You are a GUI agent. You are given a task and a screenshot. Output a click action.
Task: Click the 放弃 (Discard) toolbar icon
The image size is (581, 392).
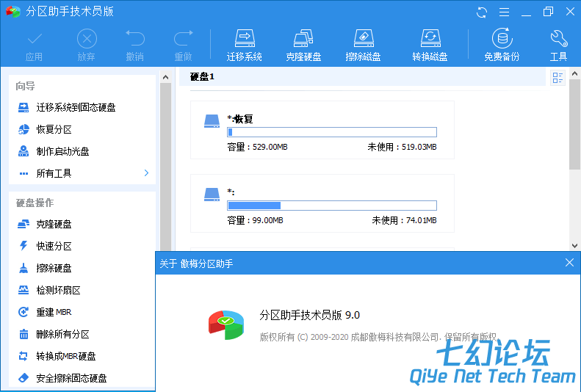pyautogui.click(x=87, y=45)
